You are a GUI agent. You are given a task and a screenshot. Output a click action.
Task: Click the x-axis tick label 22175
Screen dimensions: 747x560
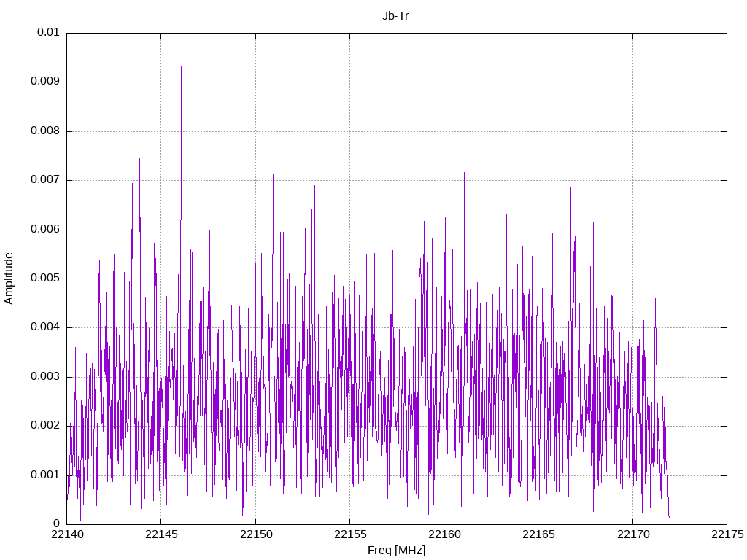coord(727,534)
